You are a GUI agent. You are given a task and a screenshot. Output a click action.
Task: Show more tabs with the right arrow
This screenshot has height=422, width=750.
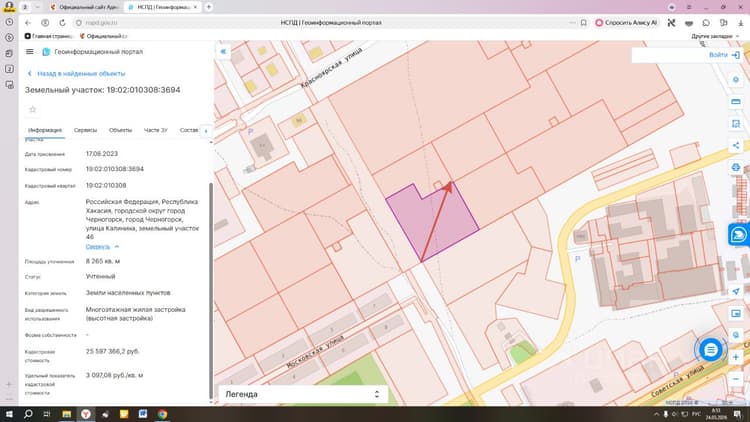[206, 131]
